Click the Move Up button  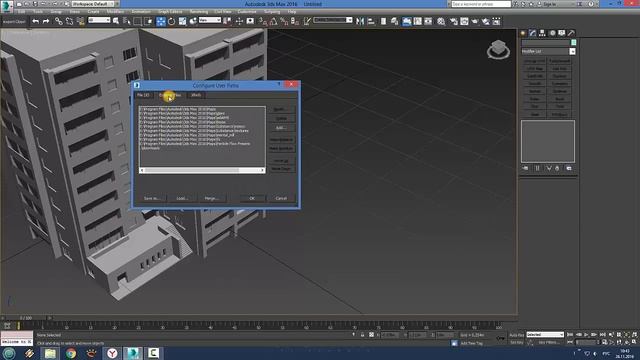click(281, 161)
